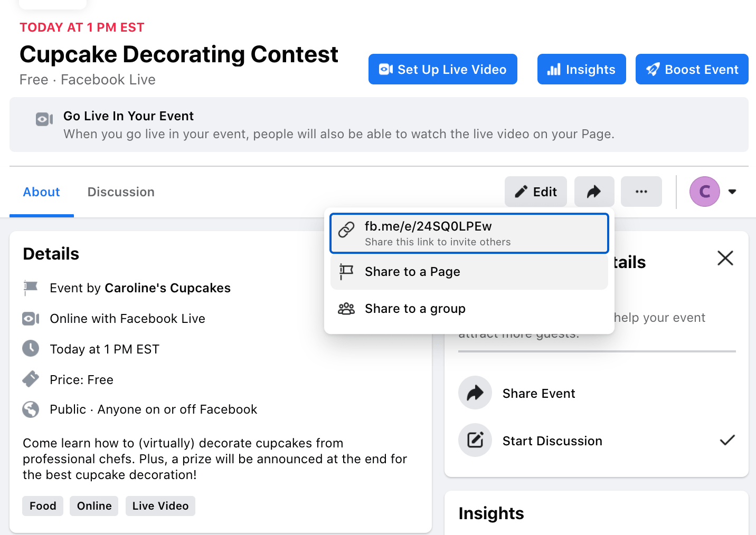Click the purple C profile avatar
Screen dimensions: 756x535
point(704,192)
